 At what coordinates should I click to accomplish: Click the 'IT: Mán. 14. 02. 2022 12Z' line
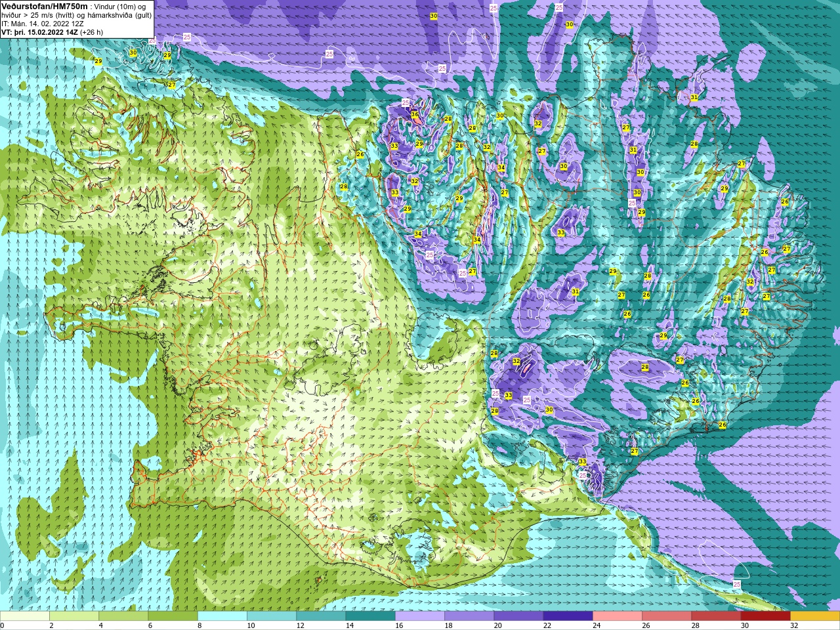click(x=44, y=23)
